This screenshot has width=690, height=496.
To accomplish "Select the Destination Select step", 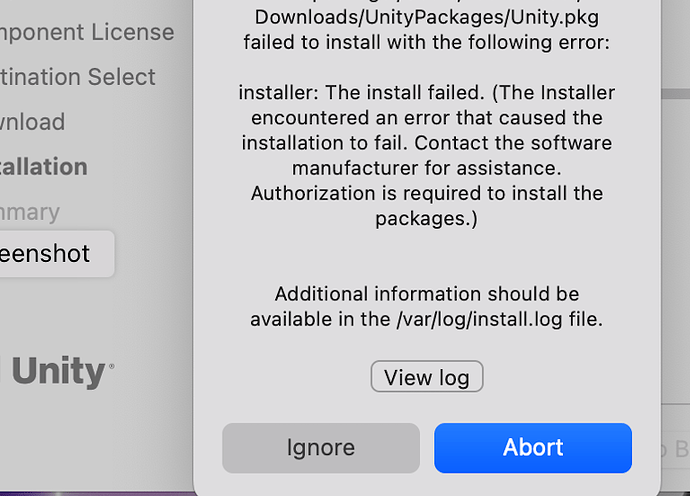I will [78, 77].
